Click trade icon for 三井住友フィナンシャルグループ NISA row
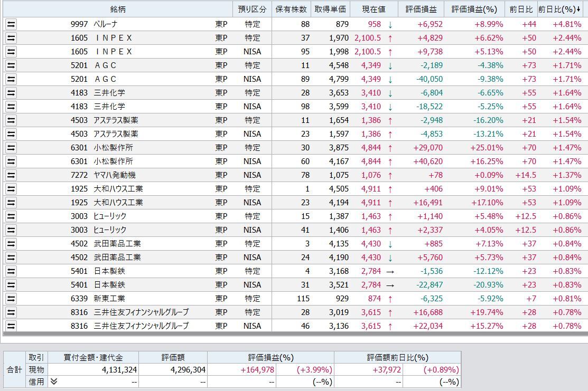The width and height of the screenshot is (588, 391). 11,326
